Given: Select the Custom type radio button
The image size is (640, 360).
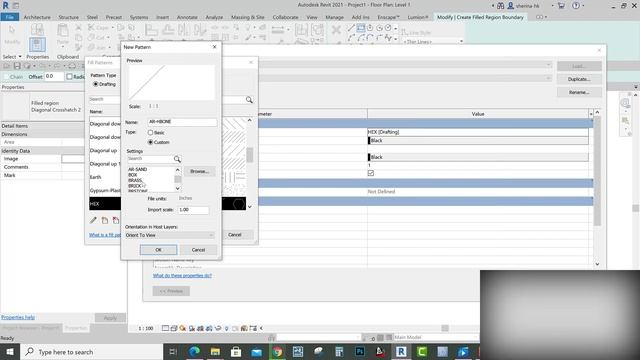Looking at the screenshot, I should [x=150, y=142].
